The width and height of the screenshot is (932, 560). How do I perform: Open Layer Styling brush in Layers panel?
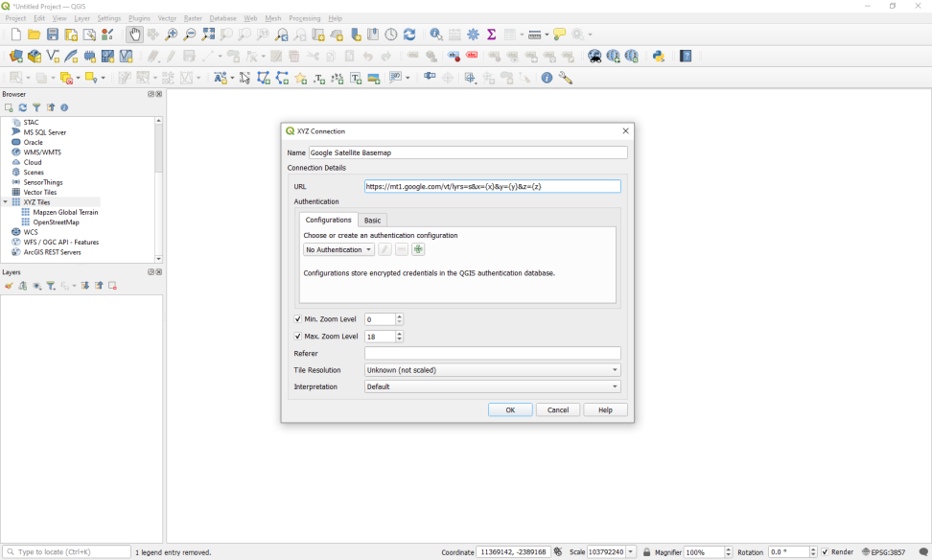[x=9, y=286]
